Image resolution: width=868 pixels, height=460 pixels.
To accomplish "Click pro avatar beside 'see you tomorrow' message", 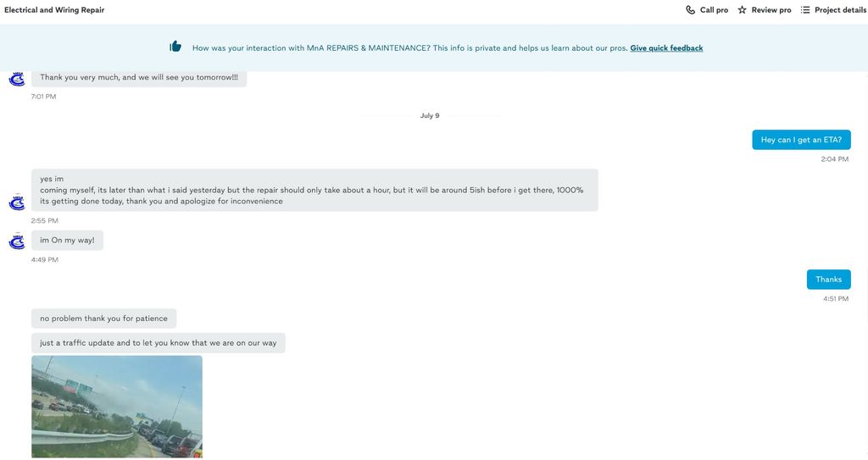I will 17,79.
